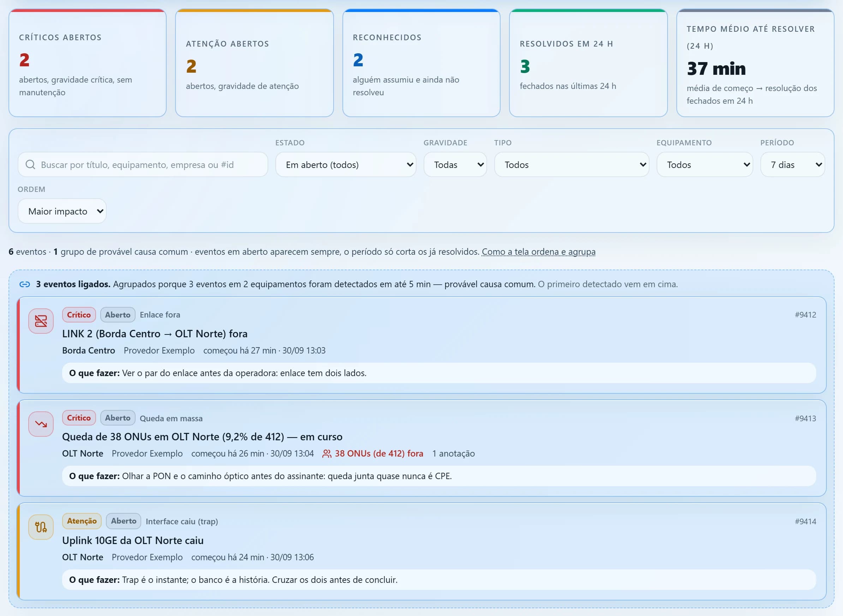Click the magnifier icon in search box

30,164
